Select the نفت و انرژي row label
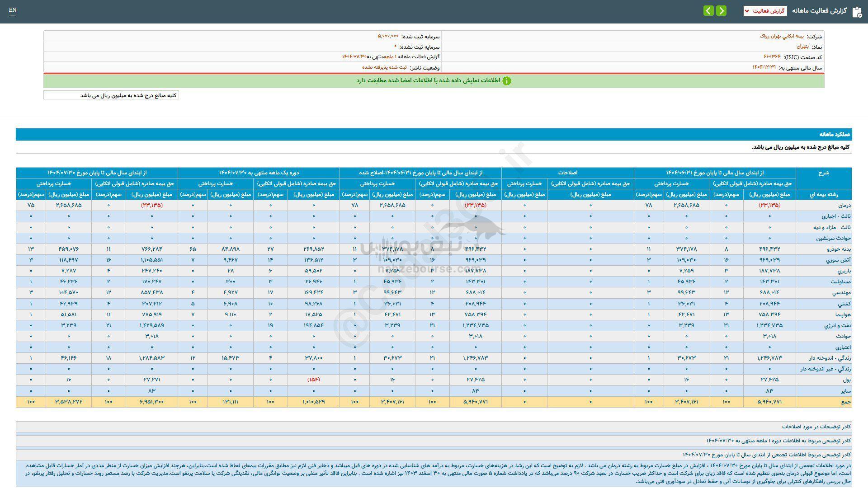The width and height of the screenshot is (868, 488). coord(837,325)
